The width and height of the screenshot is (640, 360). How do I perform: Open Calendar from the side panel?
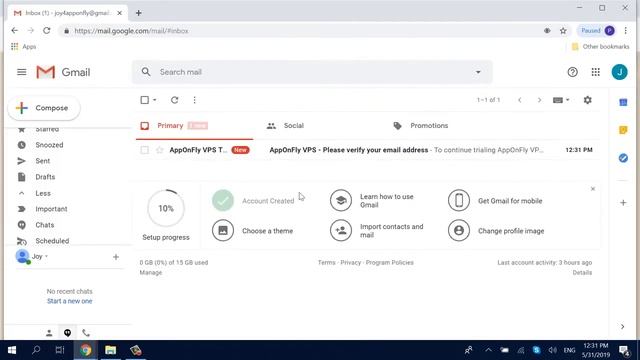[x=623, y=102]
